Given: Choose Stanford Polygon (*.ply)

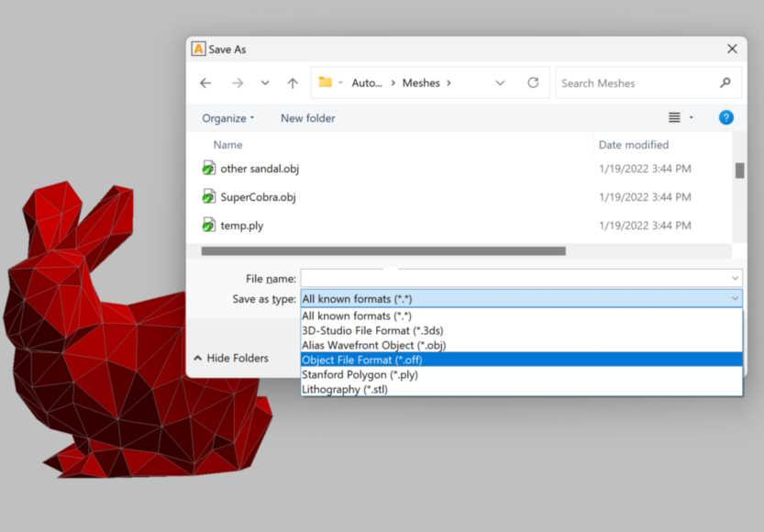Looking at the screenshot, I should 522,374.
